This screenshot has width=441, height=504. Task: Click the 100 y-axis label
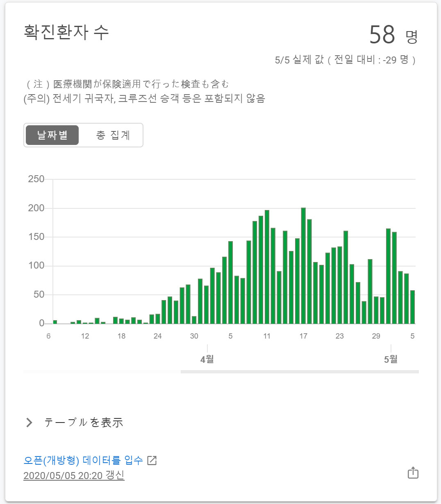[x=36, y=266]
